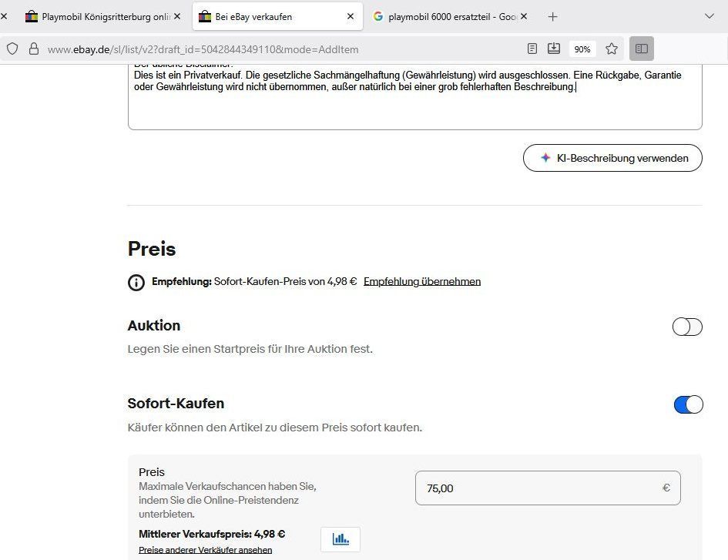Click the Empfehlung übernehmen link

coord(422,282)
